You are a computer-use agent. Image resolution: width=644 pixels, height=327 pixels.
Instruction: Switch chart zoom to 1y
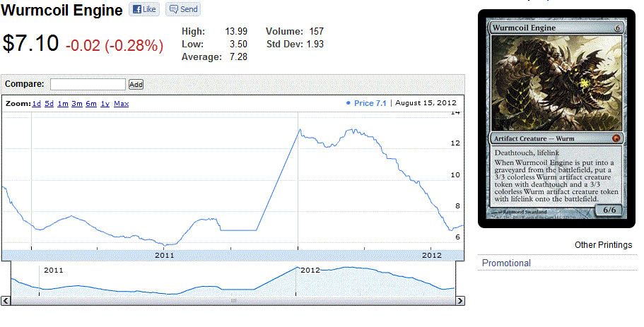pos(105,104)
